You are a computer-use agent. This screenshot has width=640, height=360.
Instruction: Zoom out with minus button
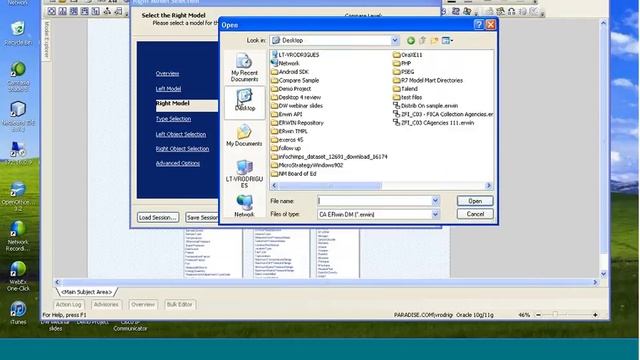[x=538, y=315]
